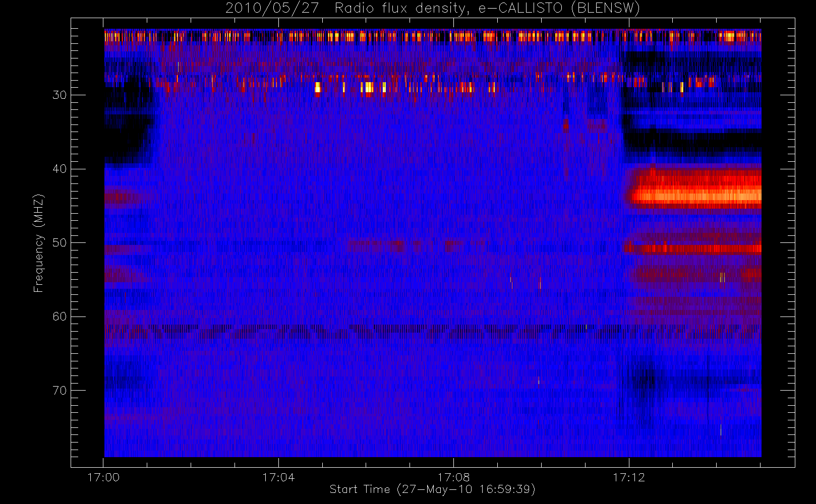Viewport: 816px width, 504px height.
Task: Click the bright yellow burst band near 43 MHz
Action: 696,195
